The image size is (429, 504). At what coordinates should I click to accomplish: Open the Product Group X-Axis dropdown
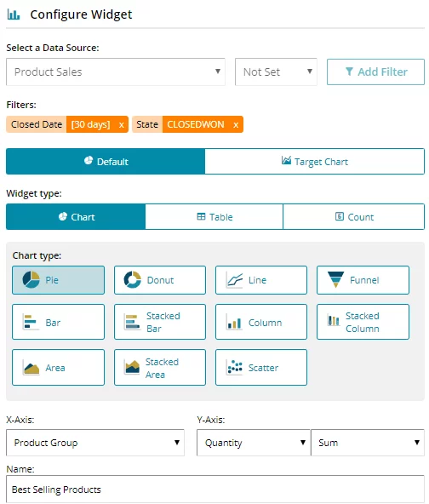click(95, 443)
